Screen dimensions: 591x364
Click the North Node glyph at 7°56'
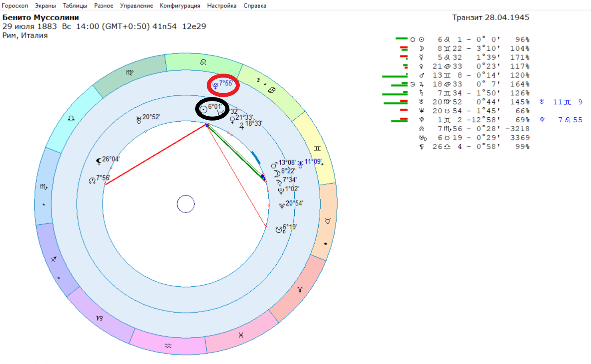pyautogui.click(x=92, y=181)
